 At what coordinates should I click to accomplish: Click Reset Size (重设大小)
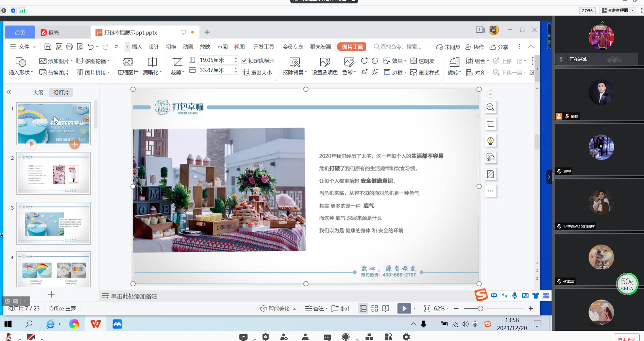click(257, 72)
